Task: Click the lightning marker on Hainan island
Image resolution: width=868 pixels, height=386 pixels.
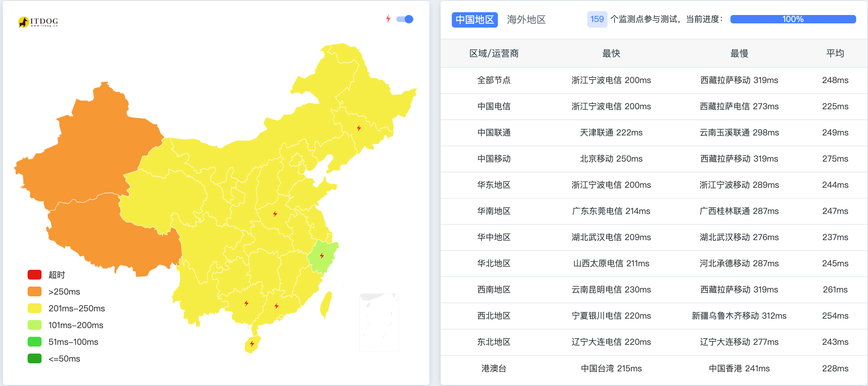Action: coord(252,343)
